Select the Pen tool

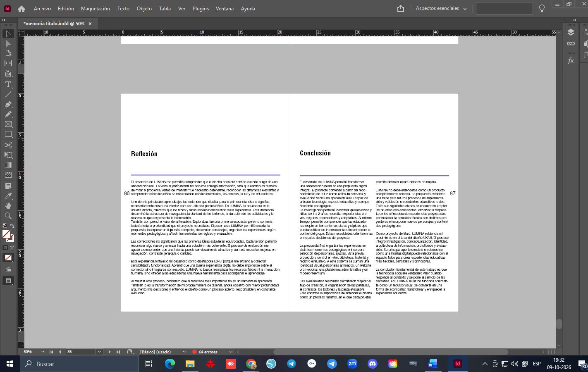click(x=8, y=104)
